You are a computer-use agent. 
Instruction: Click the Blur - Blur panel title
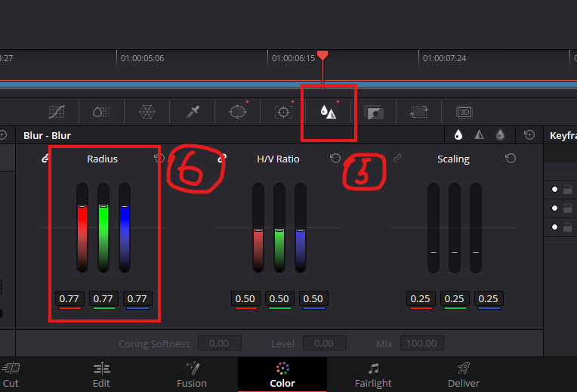pyautogui.click(x=47, y=135)
